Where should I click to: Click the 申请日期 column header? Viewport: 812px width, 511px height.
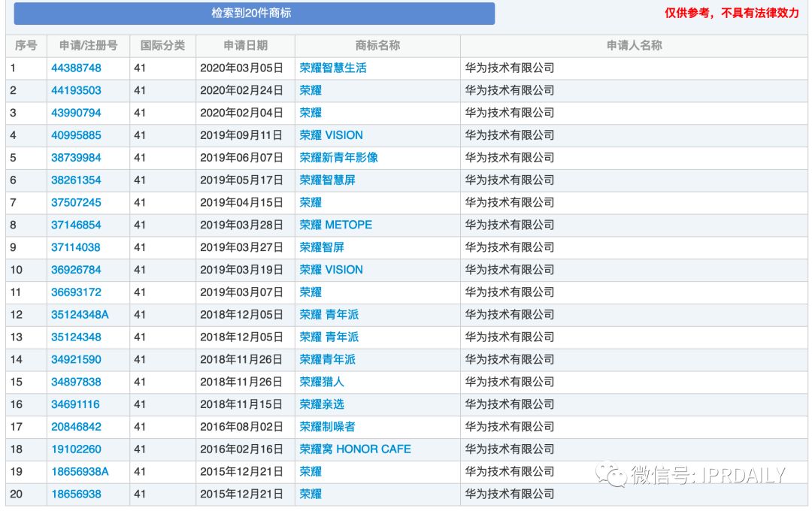click(x=245, y=46)
